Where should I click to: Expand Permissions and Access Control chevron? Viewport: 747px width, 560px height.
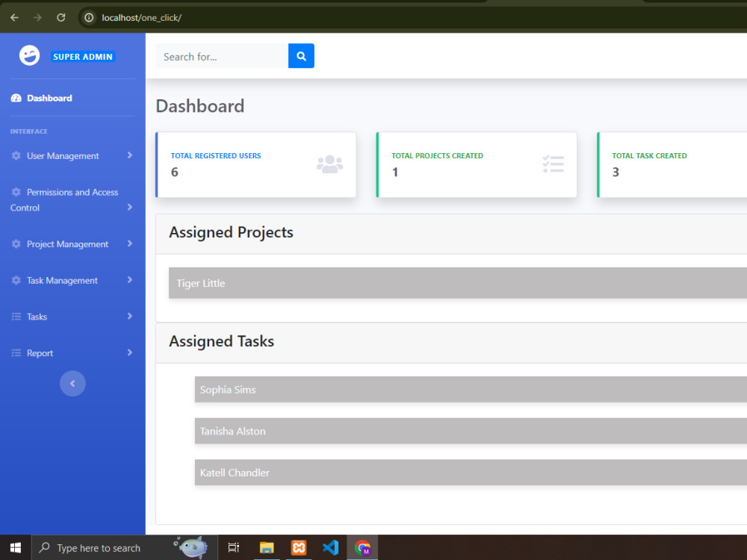tap(129, 207)
